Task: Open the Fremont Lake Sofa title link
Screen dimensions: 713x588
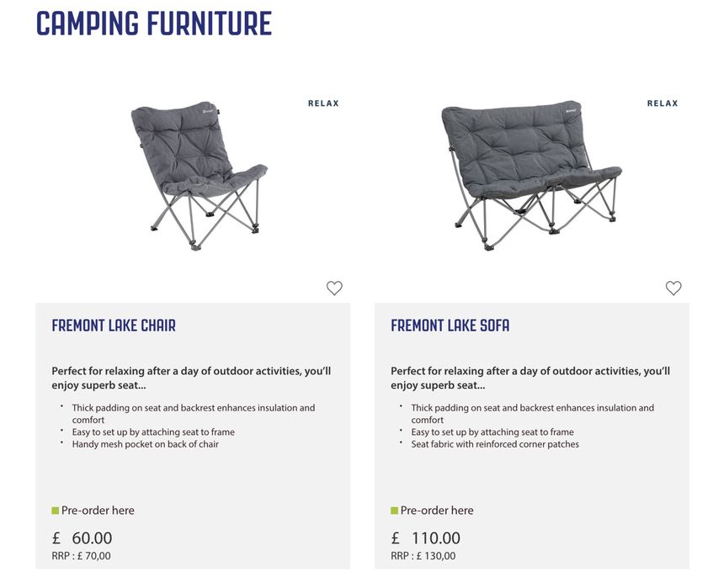Action: (450, 326)
